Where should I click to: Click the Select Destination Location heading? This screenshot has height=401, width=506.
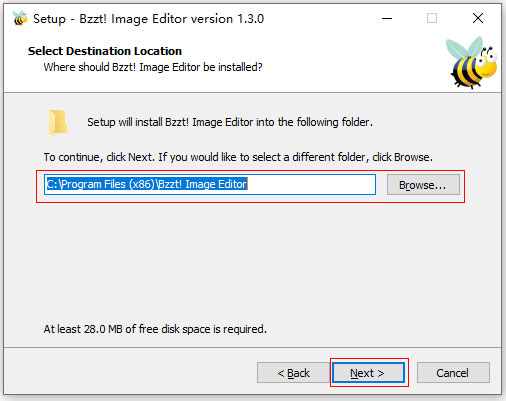[105, 51]
